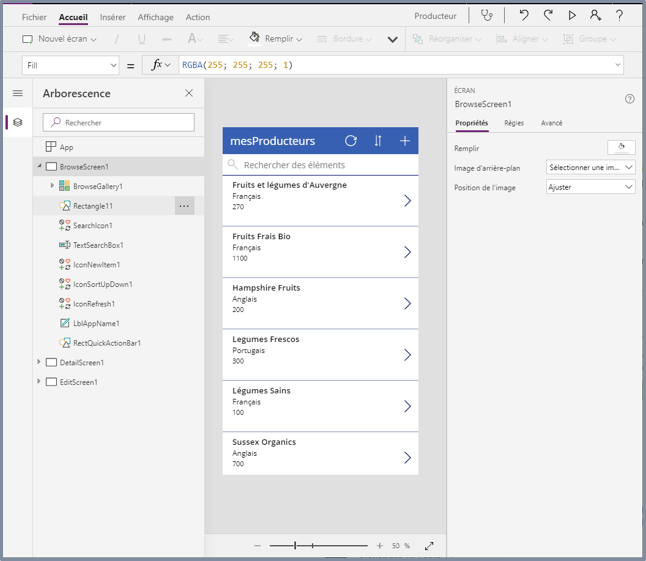This screenshot has width=646, height=561.
Task: Open the Nouvel écran dropdown
Action: 59,39
